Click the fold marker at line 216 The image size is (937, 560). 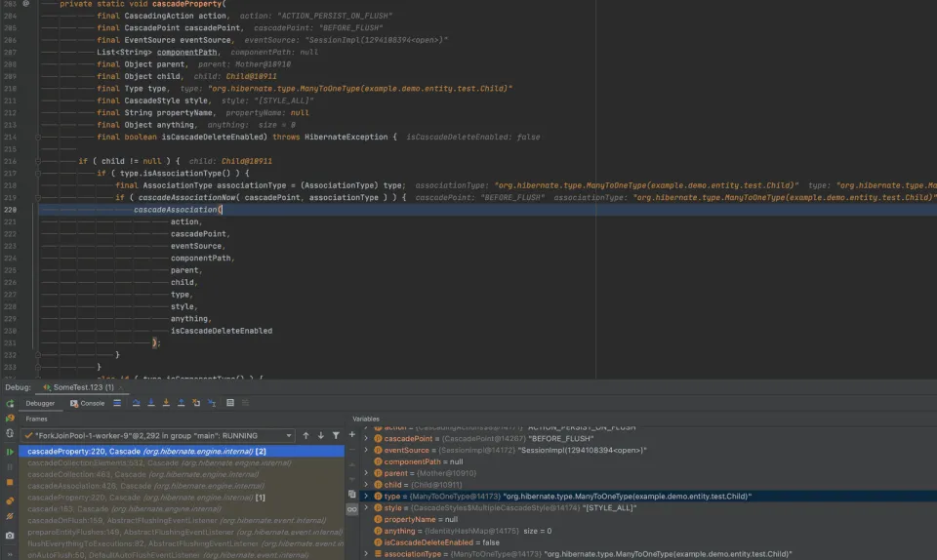[x=38, y=161]
